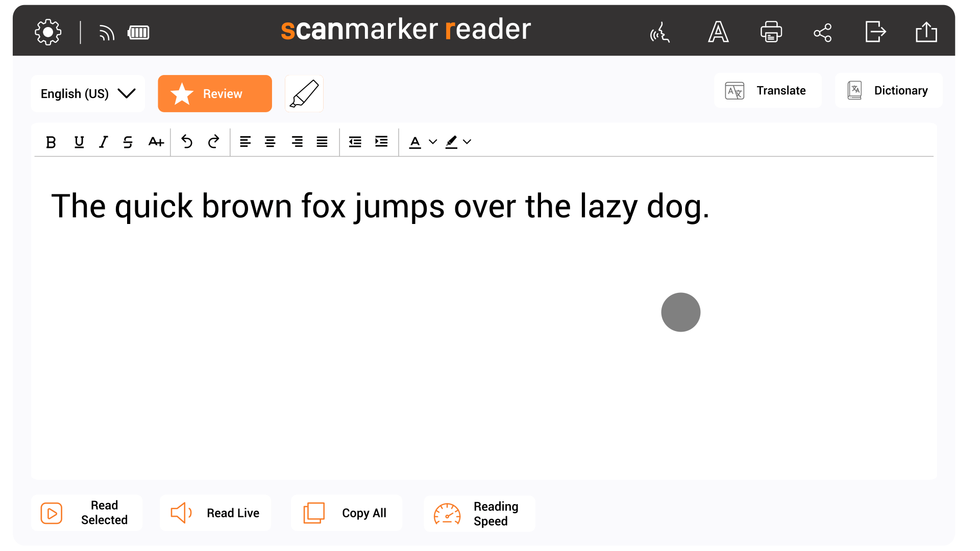Click the Reading Speed gauge icon
This screenshot has height=551, width=980.
[x=445, y=513]
